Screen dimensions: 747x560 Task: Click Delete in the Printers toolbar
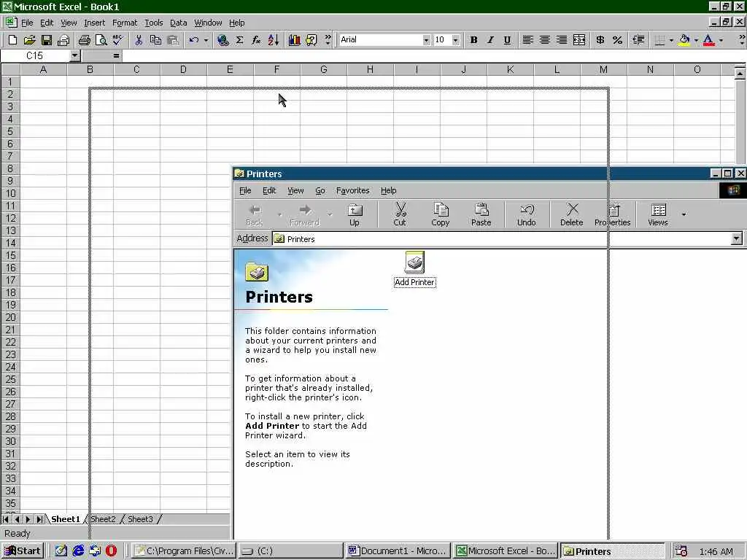[572, 214]
